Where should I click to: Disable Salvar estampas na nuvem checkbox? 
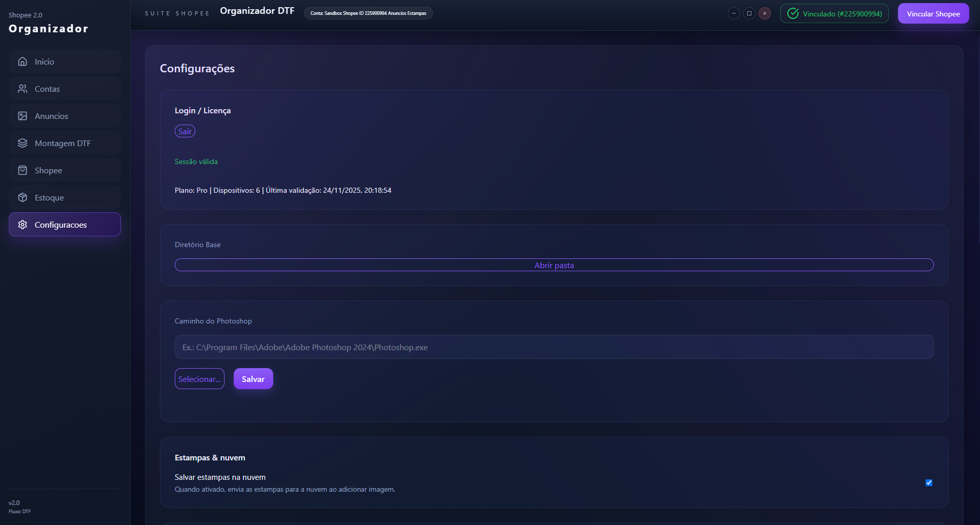(929, 482)
